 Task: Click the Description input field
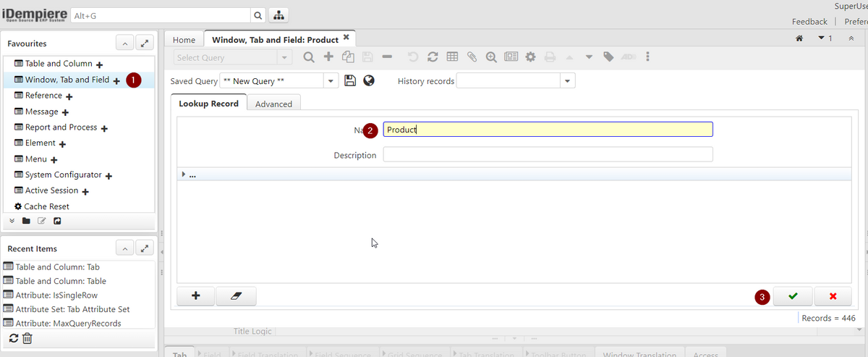click(x=548, y=155)
